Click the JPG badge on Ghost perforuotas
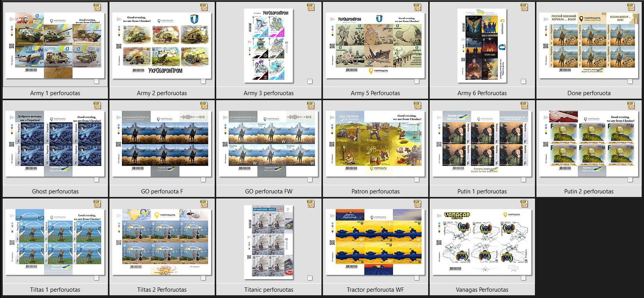This screenshot has height=298, width=644. (97, 105)
